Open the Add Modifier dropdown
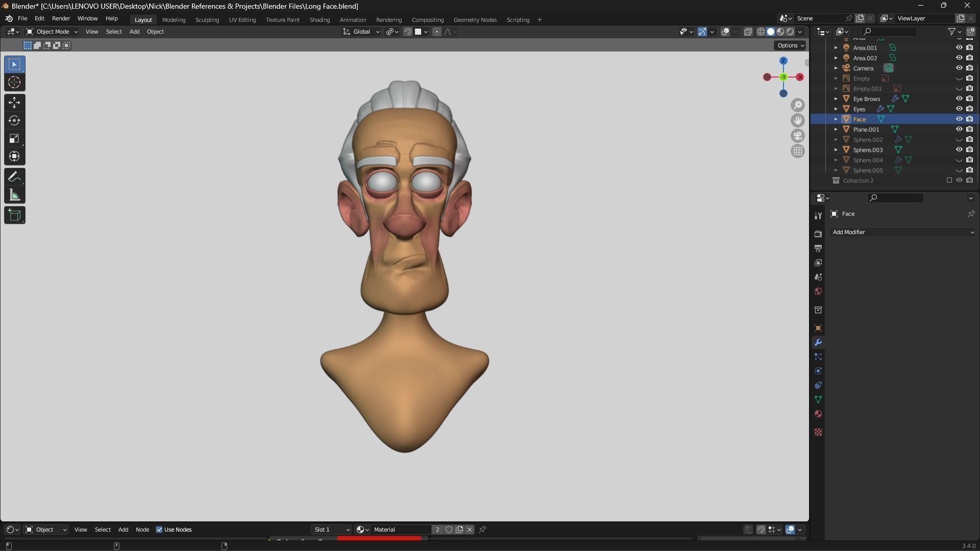This screenshot has height=551, width=980. point(902,232)
